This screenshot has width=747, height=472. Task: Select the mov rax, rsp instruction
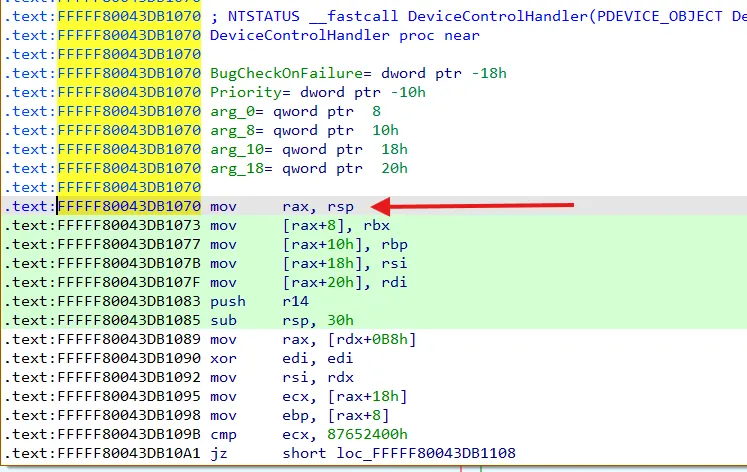click(x=282, y=206)
